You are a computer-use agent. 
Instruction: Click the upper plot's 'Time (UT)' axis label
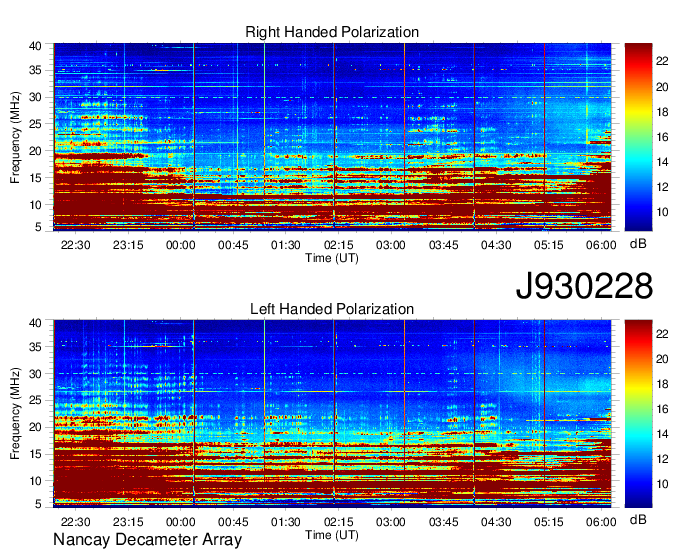pyautogui.click(x=332, y=258)
